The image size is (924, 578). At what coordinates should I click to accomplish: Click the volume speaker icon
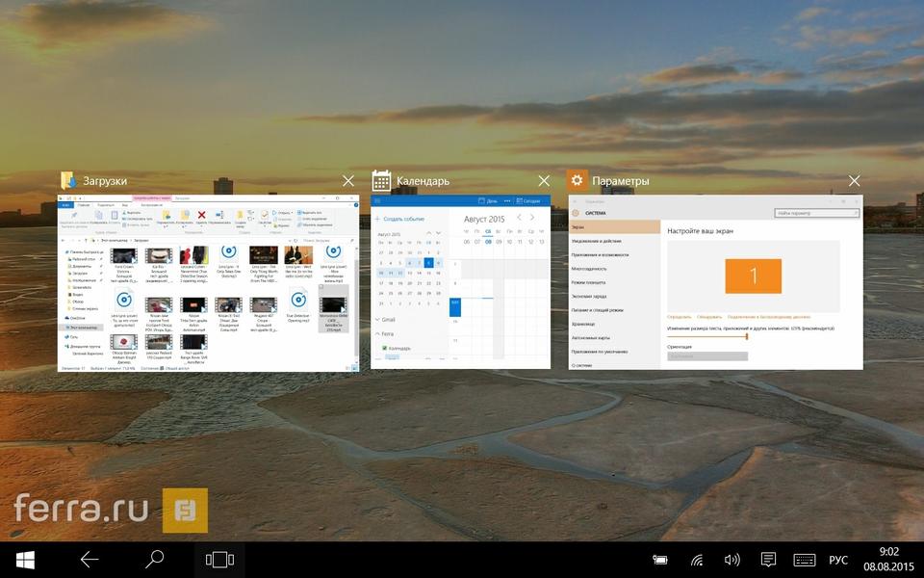[x=731, y=560]
